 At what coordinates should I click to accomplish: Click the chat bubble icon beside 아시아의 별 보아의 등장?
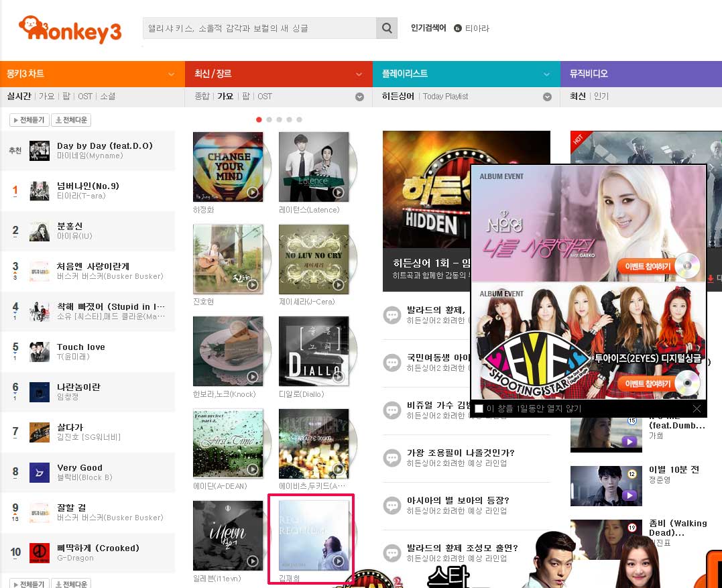click(x=392, y=505)
